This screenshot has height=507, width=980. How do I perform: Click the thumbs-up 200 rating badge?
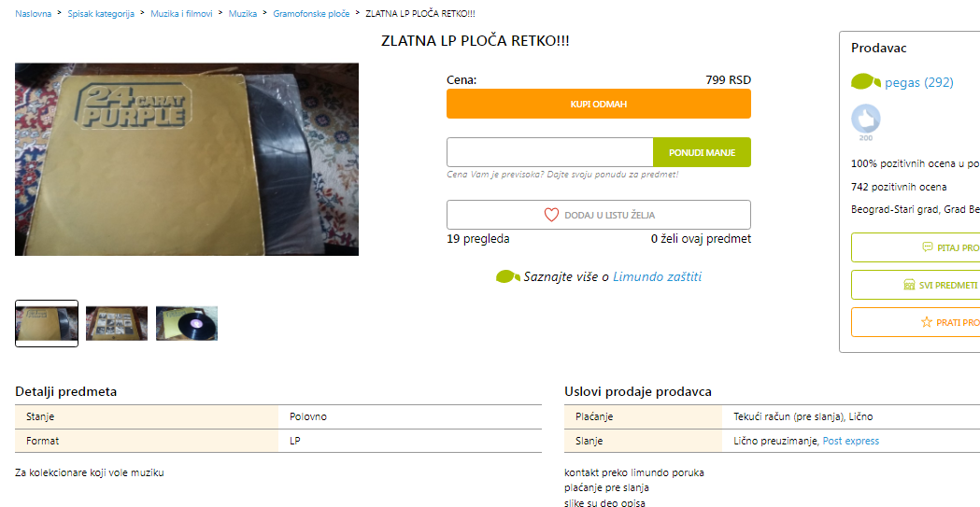point(866,122)
